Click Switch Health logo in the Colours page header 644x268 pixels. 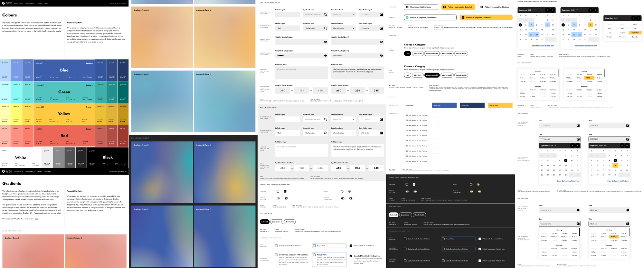tap(7, 3)
